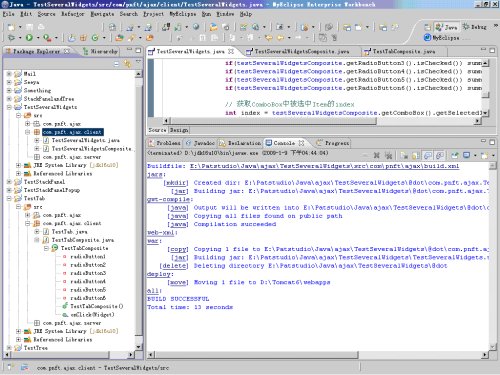Screen dimensions: 500x375
Task: Click the MyEclipse perspective icon
Action: click(428, 37)
